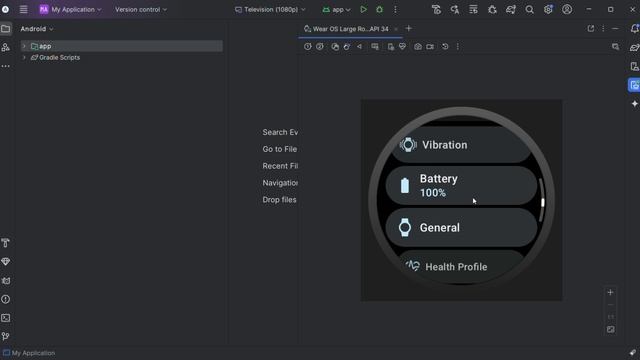The image size is (640, 360).
Task: Open the account profile icon
Action: [x=567, y=9]
